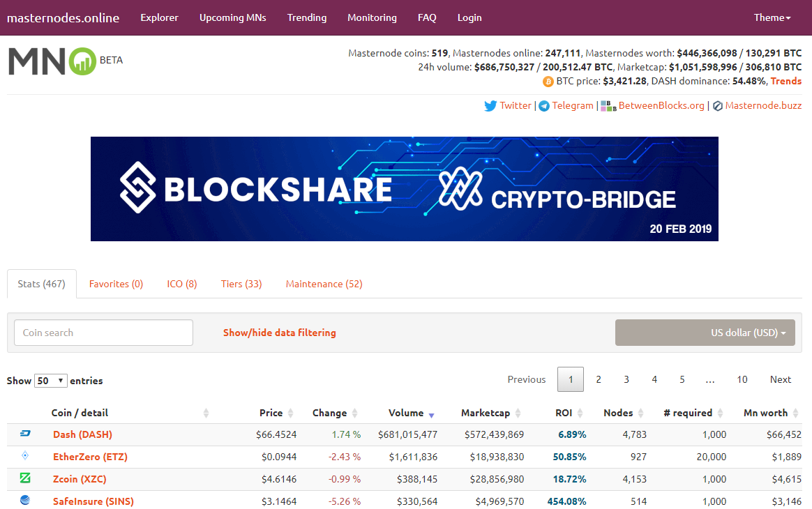Switch to the Maintenance (52) tab
This screenshot has width=812, height=509.
[324, 284]
